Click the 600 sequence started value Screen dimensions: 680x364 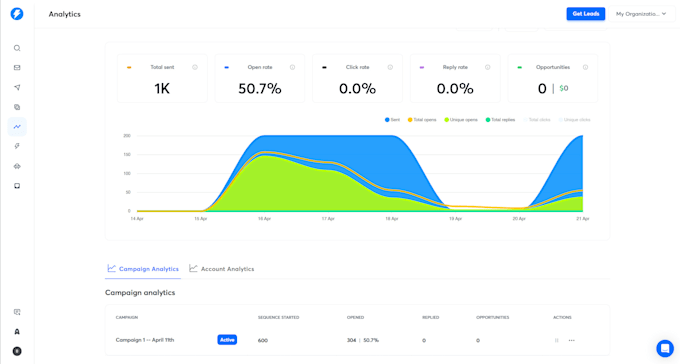pyautogui.click(x=262, y=341)
